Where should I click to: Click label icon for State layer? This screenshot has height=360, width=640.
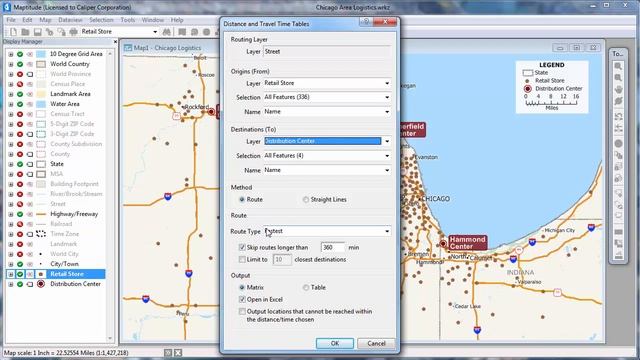point(30,164)
